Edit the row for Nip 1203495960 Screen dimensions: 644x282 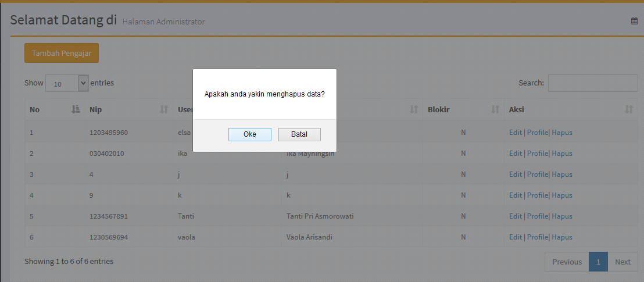point(516,133)
